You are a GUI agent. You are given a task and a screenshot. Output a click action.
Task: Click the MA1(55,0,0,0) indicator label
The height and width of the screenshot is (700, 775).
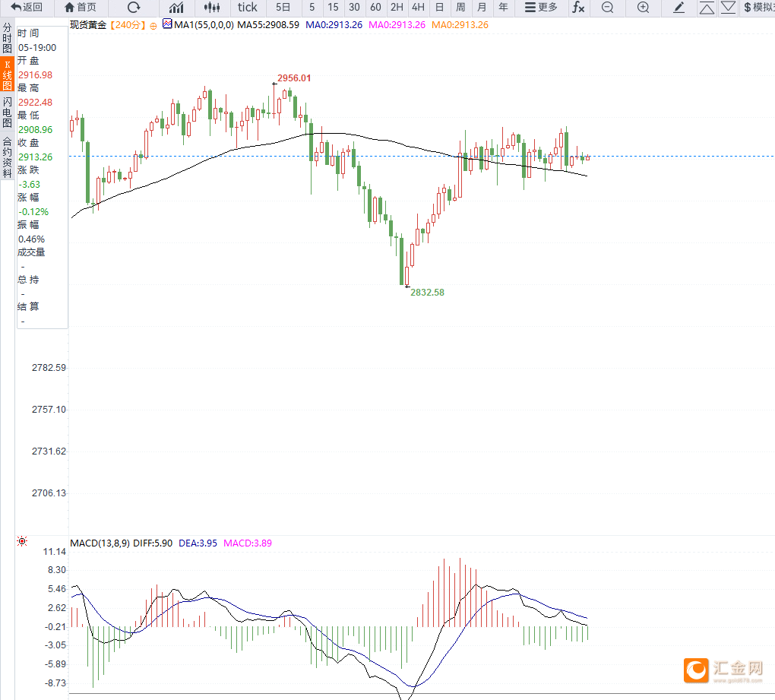point(204,25)
